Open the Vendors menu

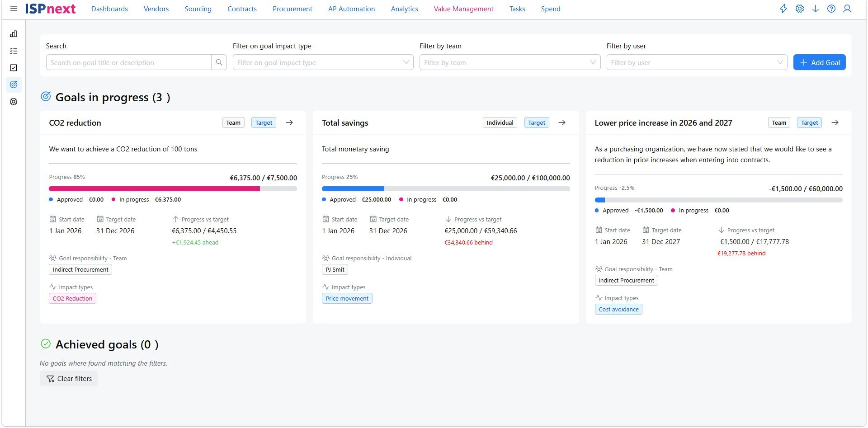tap(156, 9)
